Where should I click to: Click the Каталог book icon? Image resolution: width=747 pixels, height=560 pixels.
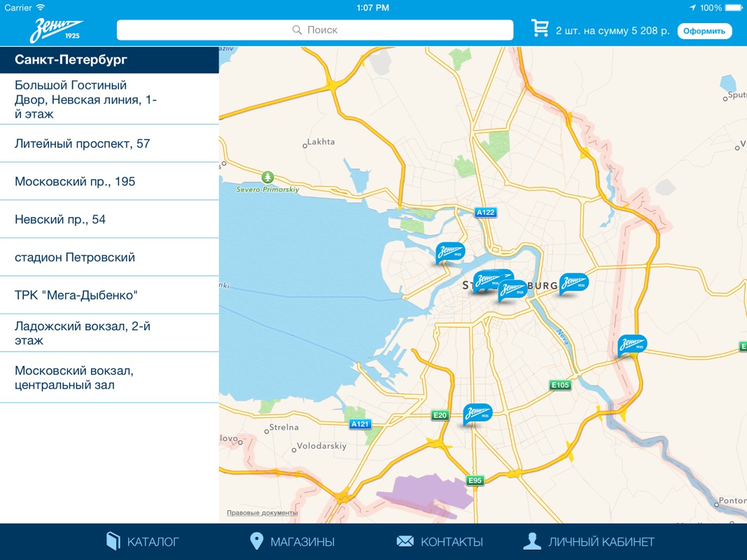pos(113,541)
